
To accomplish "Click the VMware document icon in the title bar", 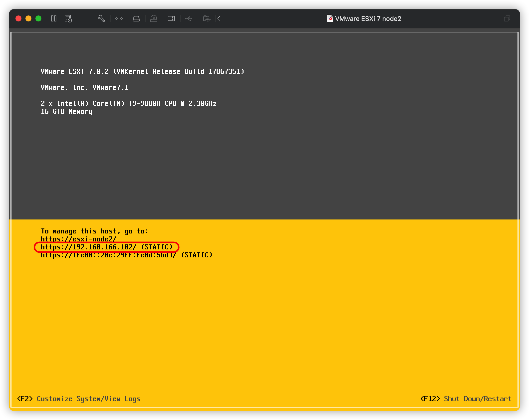I will (329, 18).
